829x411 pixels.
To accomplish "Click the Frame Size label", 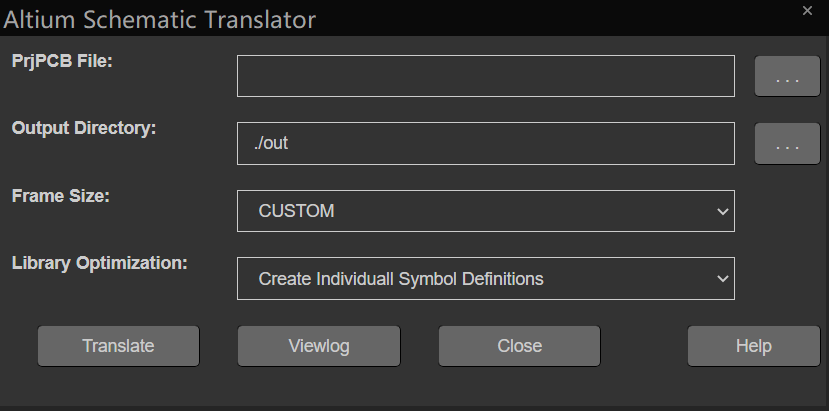I will pos(60,196).
